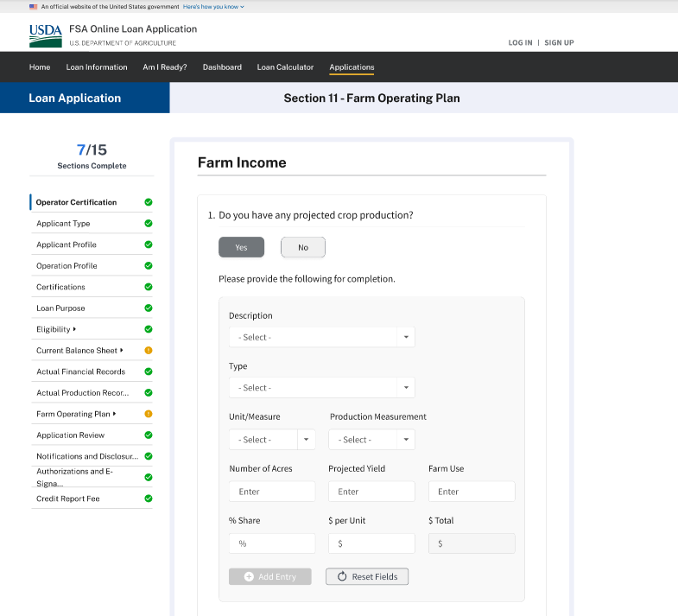678x616 pixels.
Task: Click orange status icon beside Farm Operating Plan
Action: (x=149, y=414)
